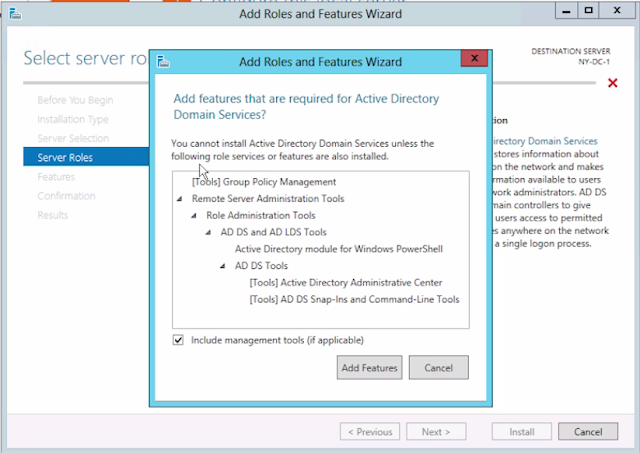Go to the Installation Type step
The width and height of the screenshot is (640, 453).
point(73,119)
